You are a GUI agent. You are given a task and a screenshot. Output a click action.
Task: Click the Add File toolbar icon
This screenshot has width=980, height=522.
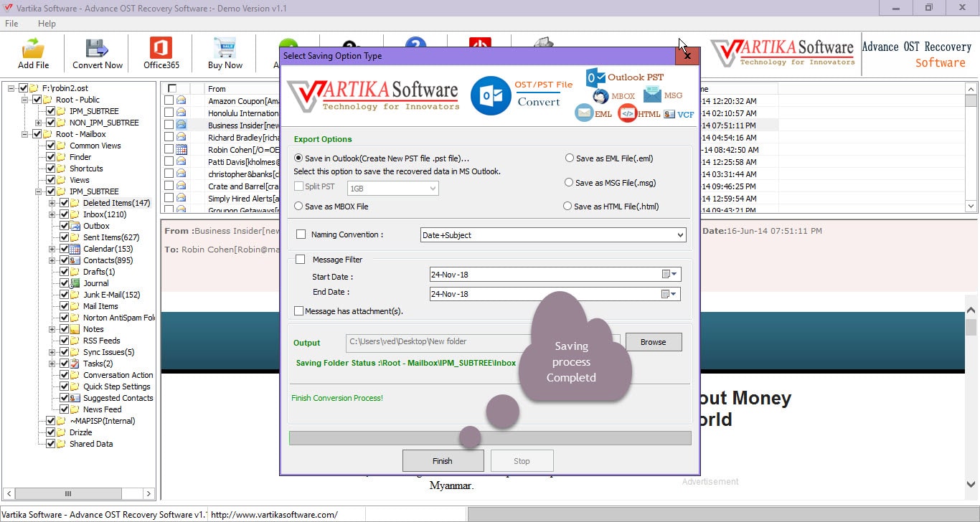point(33,48)
